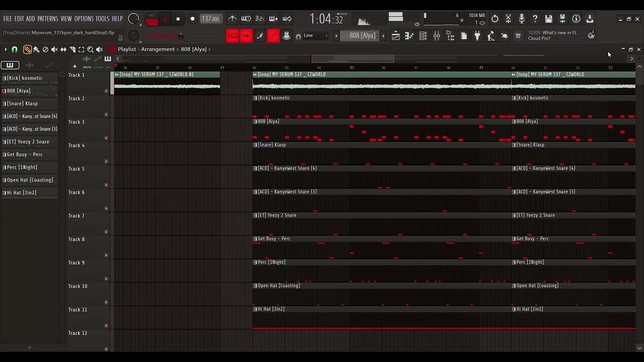Open the PATTERNS menu
The width and height of the screenshot is (644, 362).
click(x=48, y=19)
